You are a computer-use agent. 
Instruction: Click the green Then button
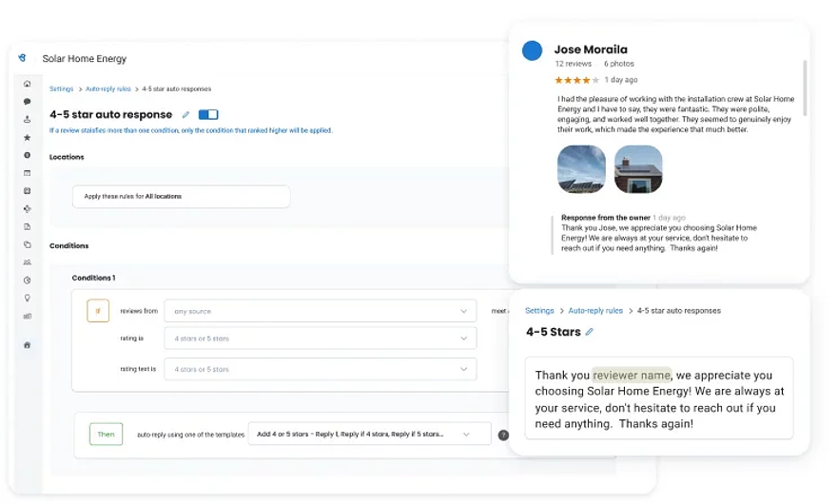tap(106, 434)
